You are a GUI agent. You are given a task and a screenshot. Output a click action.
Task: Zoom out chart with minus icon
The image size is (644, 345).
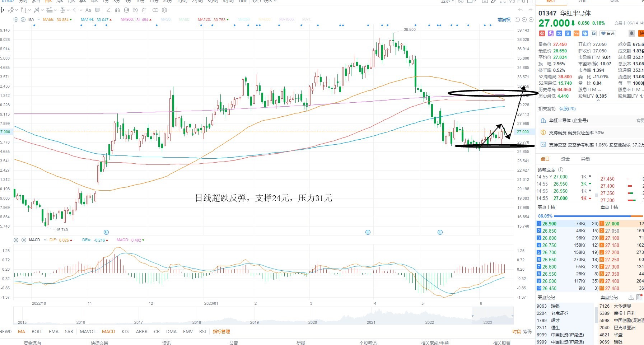tap(524, 20)
